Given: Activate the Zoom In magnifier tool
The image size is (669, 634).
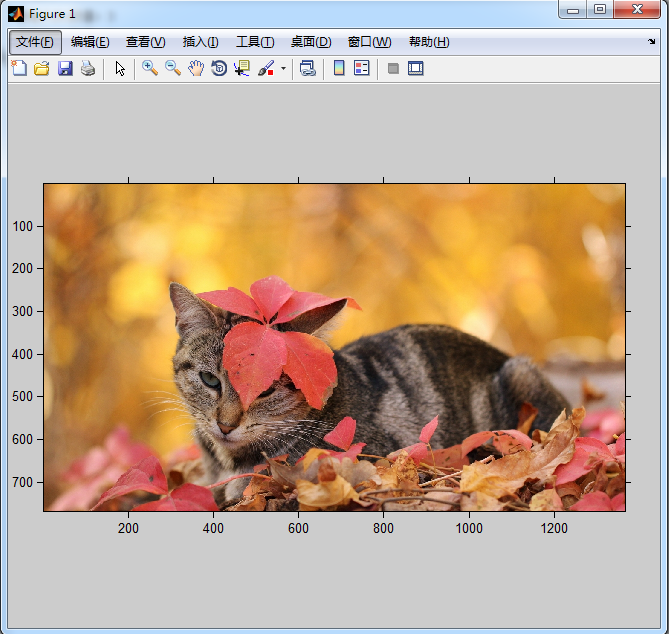Looking at the screenshot, I should [x=150, y=68].
